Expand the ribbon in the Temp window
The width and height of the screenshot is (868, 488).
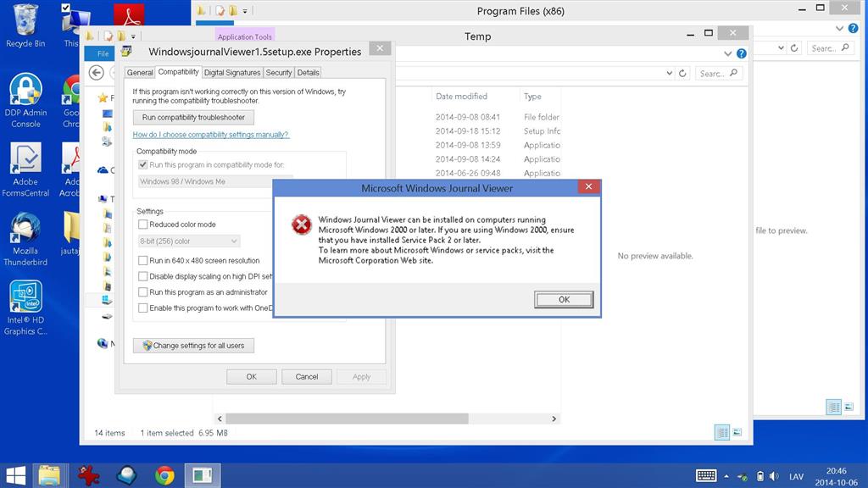click(727, 53)
